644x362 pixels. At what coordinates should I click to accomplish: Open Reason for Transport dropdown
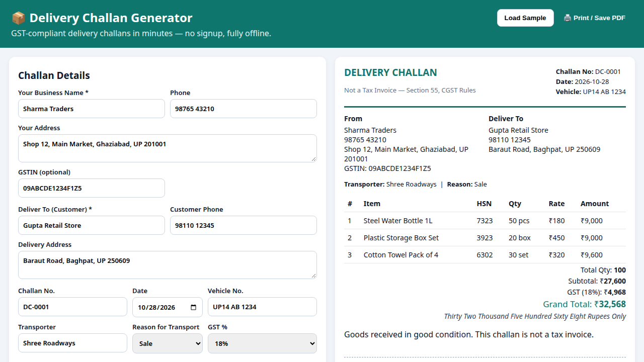point(168,343)
